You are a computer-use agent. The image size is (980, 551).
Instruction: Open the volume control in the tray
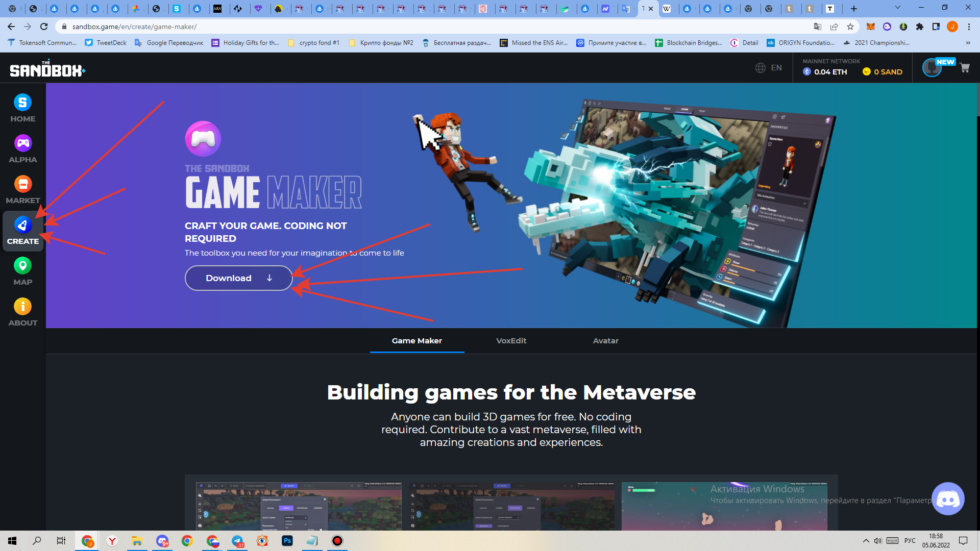coord(878,541)
